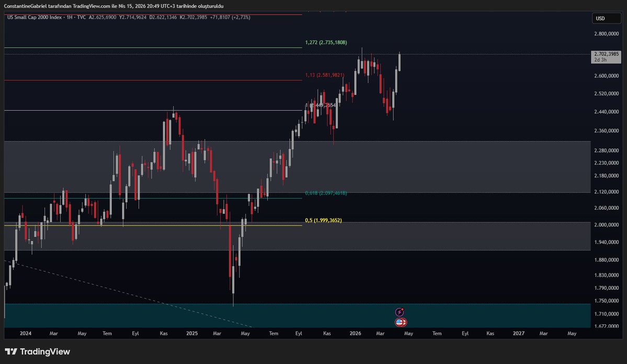Image resolution: width=627 pixels, height=364 pixels.
Task: Click the 2.800,0000 price axis label
Action: point(606,33)
